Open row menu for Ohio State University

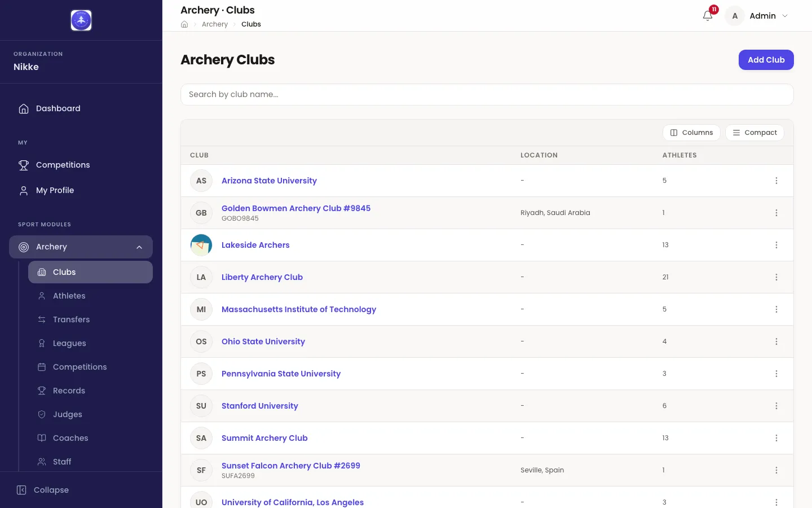pos(776,341)
